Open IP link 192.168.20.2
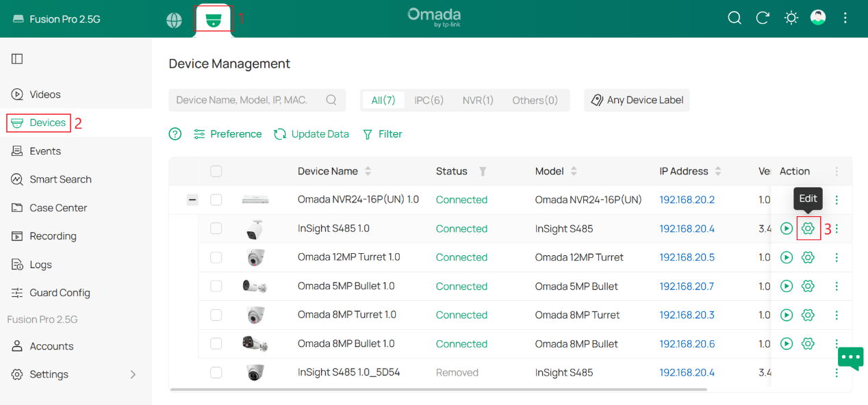 (x=687, y=200)
